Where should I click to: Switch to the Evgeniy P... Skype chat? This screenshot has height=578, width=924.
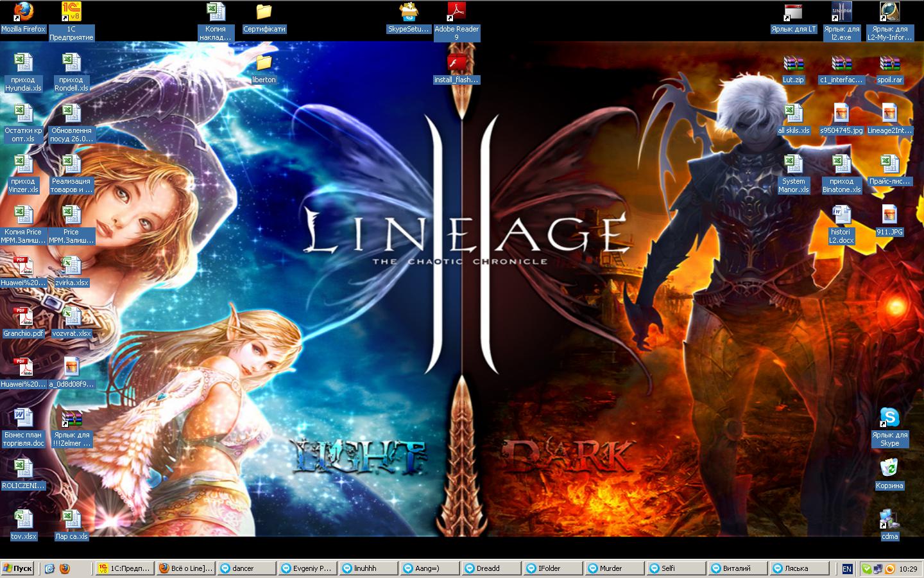click(x=307, y=568)
